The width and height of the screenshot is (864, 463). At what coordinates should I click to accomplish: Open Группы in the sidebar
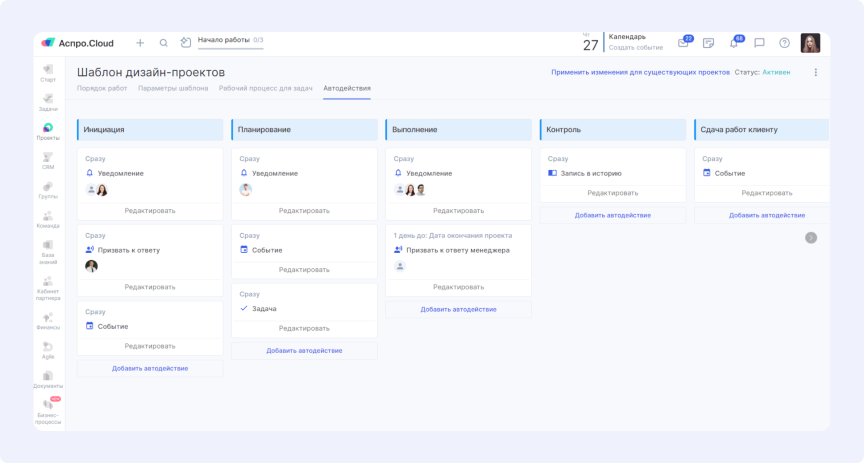pyautogui.click(x=48, y=190)
